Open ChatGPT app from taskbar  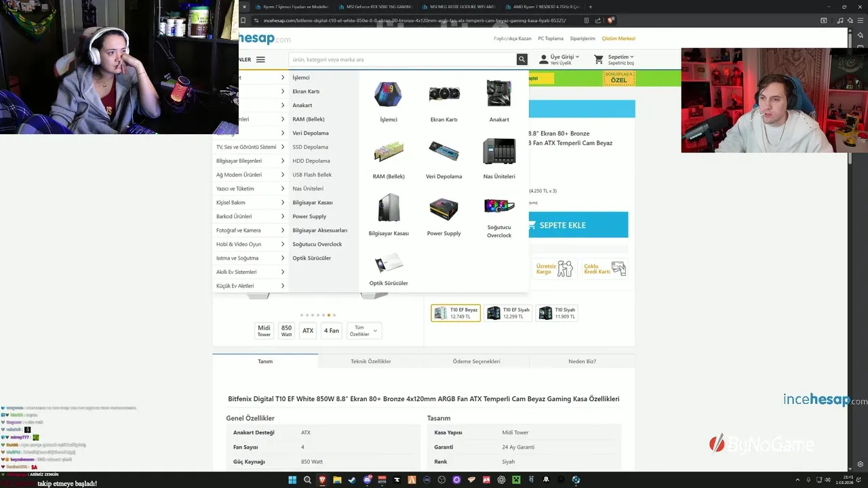[501, 480]
